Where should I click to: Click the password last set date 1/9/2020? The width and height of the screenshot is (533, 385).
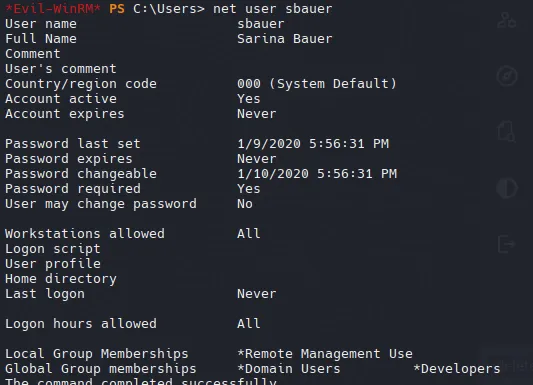(x=269, y=143)
